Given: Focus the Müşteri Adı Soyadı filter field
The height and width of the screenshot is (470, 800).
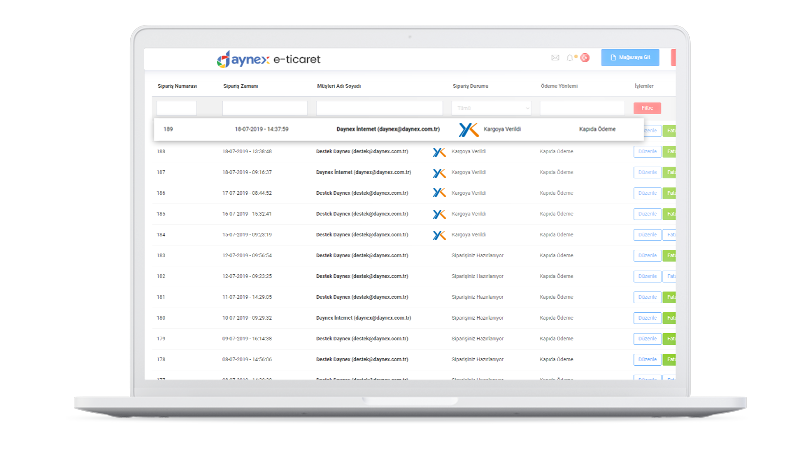Looking at the screenshot, I should click(379, 108).
